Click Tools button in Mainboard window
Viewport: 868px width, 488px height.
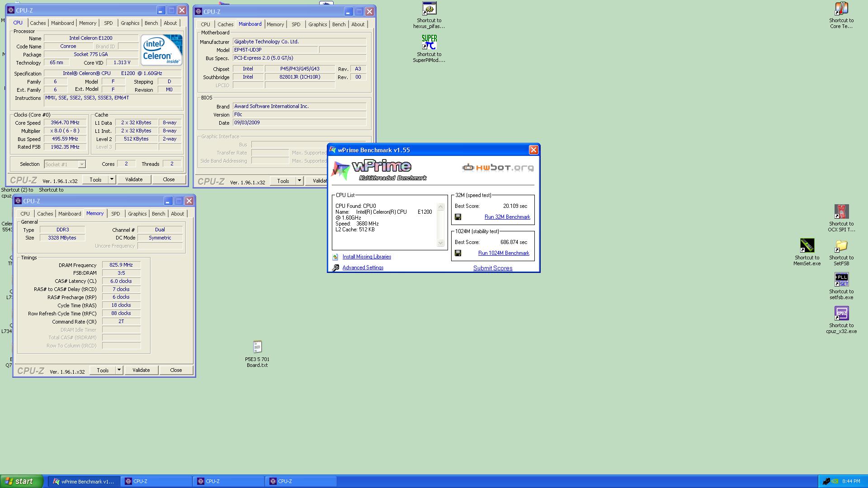click(x=283, y=181)
